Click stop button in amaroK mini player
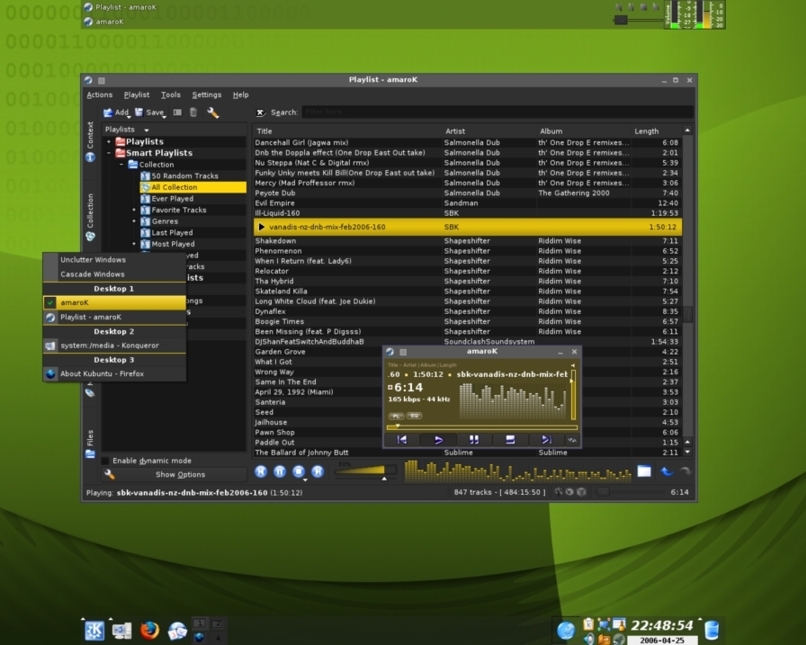Viewport: 806px width, 645px height. (510, 439)
